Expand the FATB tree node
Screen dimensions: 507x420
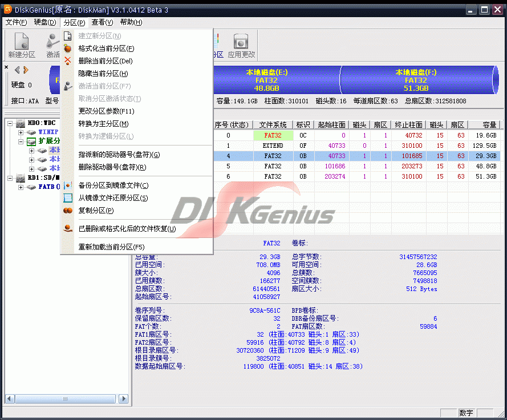click(x=21, y=187)
